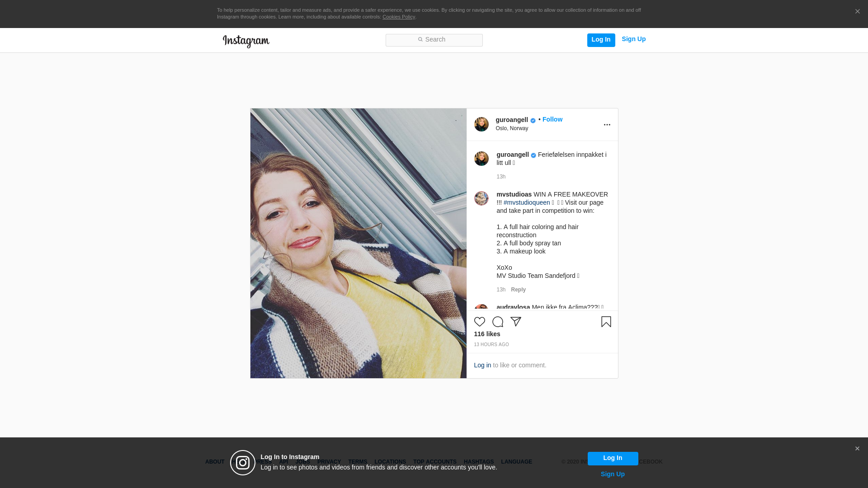Open the LOCATIONS footer link

(390, 462)
